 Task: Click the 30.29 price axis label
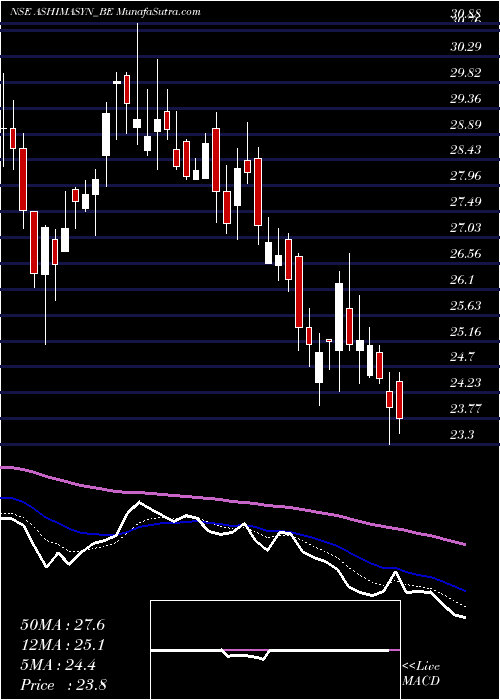coord(467,46)
